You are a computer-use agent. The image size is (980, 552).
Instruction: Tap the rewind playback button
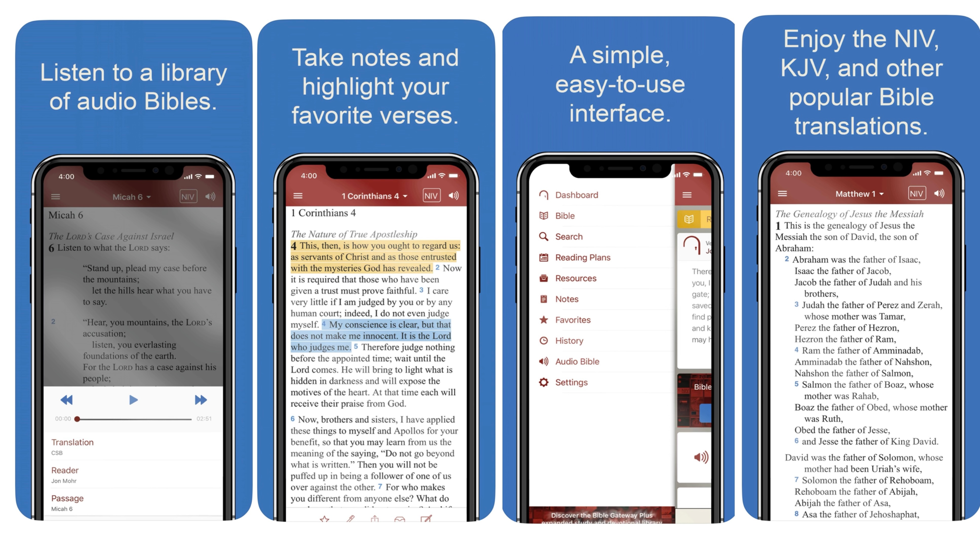[x=67, y=400]
